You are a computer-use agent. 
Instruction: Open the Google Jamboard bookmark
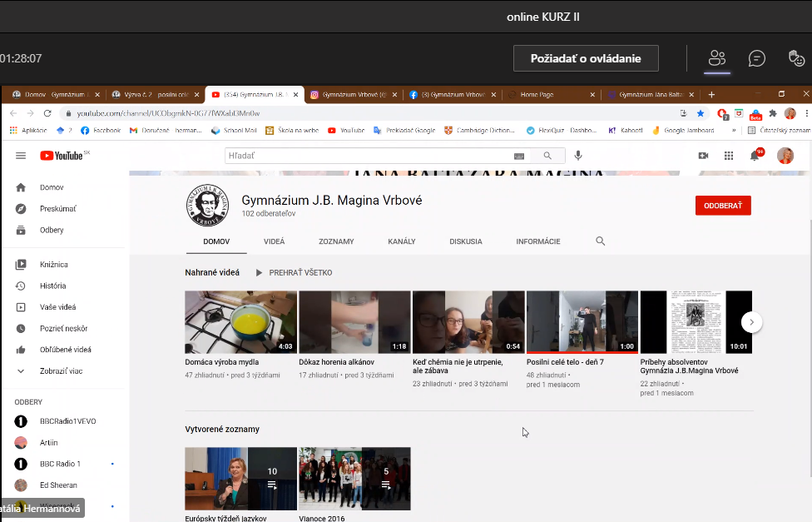coord(682,130)
